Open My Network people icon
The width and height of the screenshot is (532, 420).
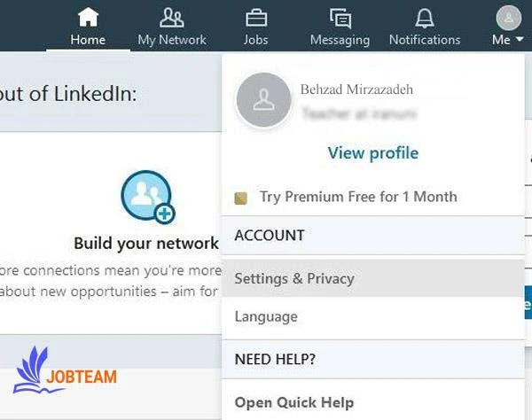171,18
